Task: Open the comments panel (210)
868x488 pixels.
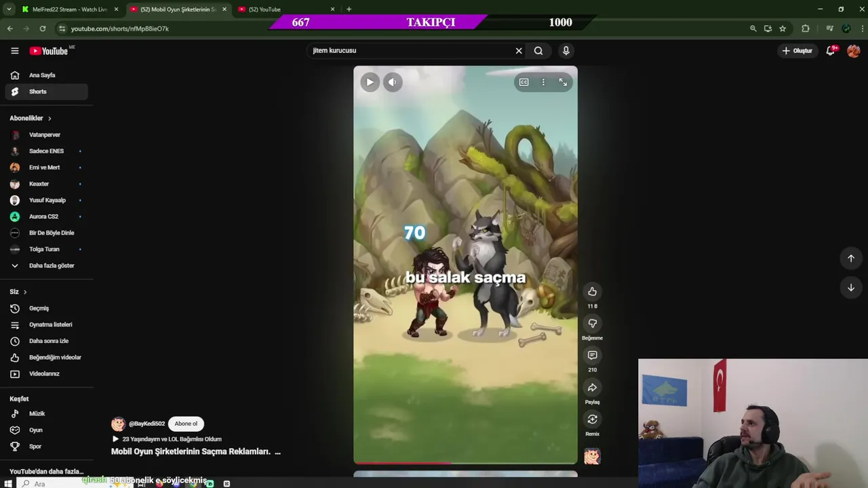Action: point(592,355)
